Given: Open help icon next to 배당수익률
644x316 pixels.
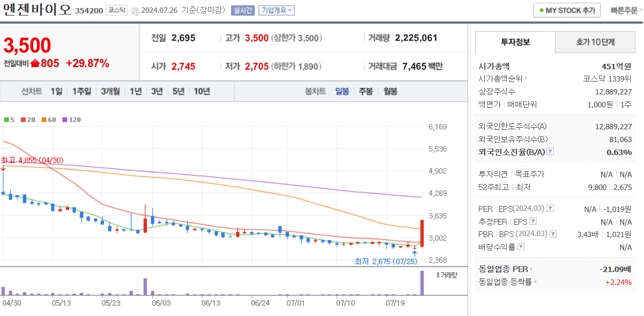Looking at the screenshot, I should (x=521, y=247).
